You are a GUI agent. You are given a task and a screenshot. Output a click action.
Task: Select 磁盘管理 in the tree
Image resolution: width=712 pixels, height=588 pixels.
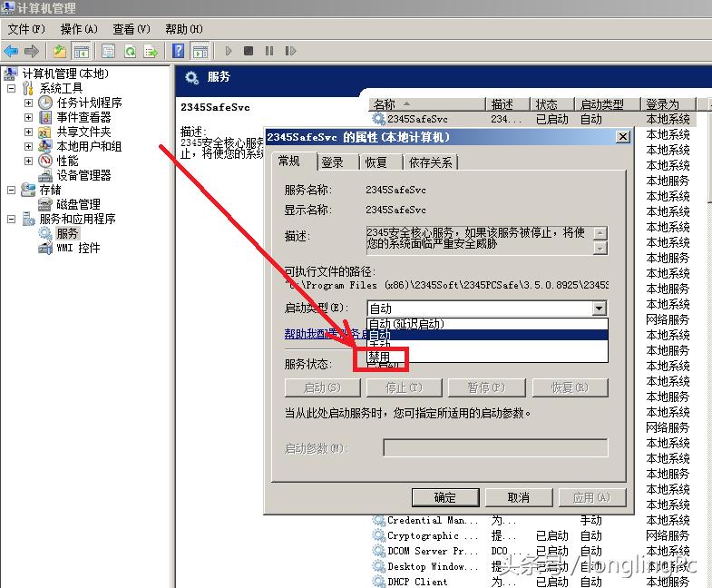(78, 204)
